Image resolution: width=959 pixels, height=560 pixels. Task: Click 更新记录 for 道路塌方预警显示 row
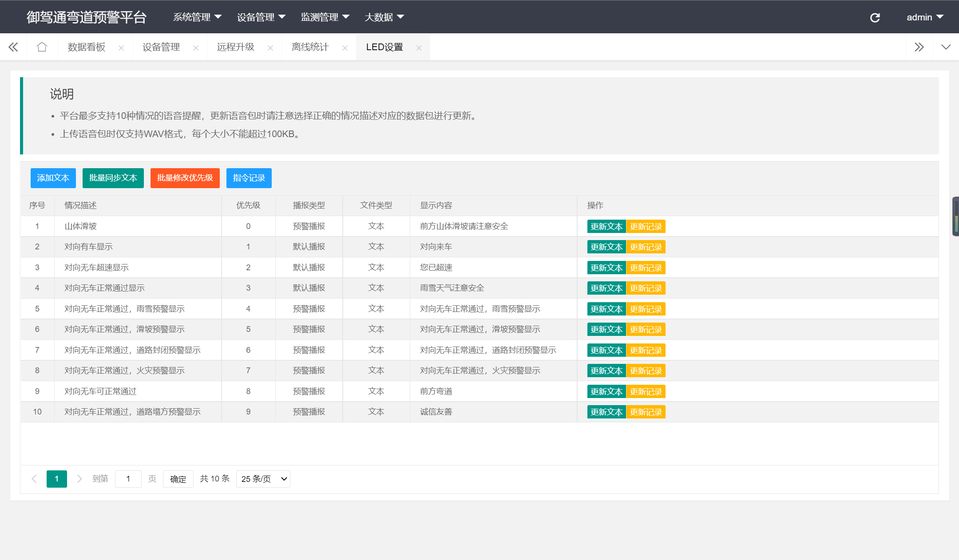point(646,412)
